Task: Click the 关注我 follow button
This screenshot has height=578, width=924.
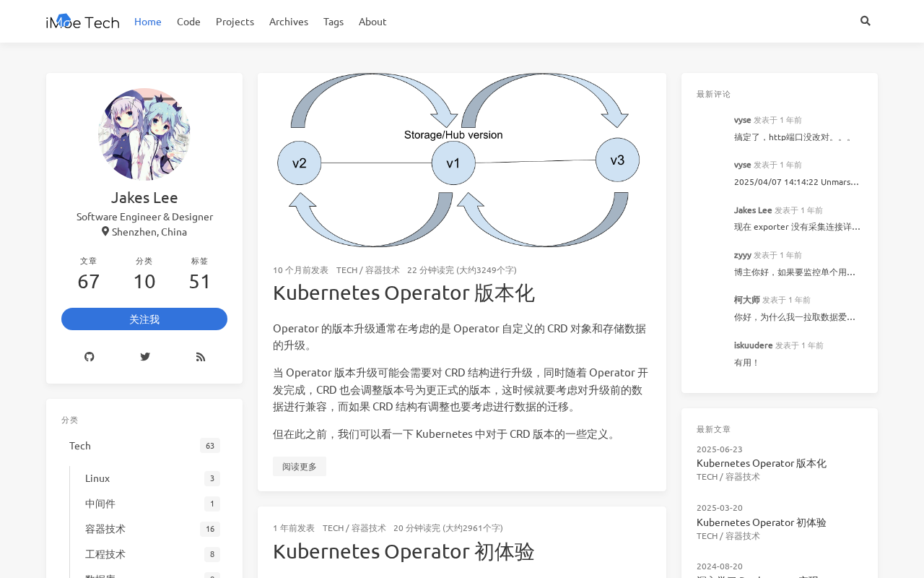Action: point(144,319)
